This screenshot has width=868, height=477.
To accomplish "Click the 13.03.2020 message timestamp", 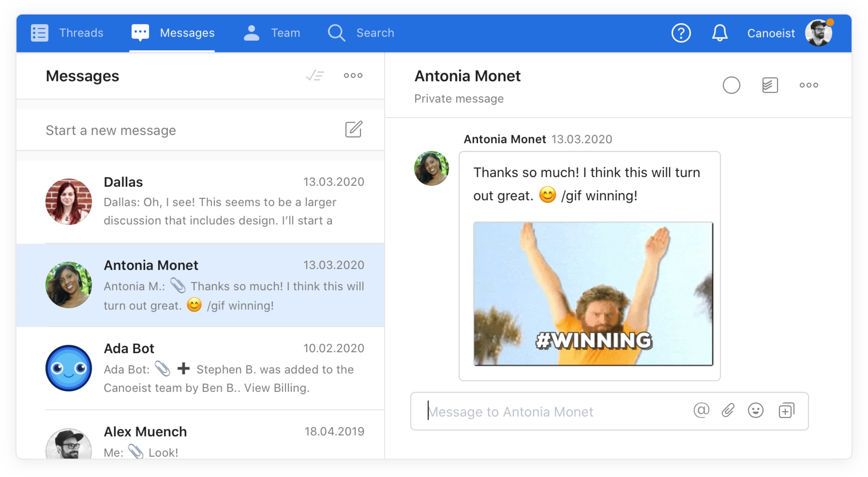I will [582, 139].
